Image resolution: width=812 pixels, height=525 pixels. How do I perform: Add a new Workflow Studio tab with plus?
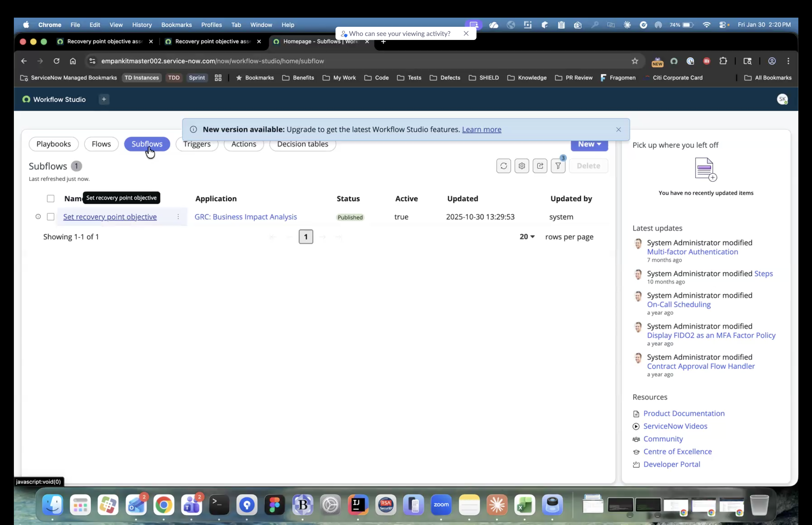104,99
